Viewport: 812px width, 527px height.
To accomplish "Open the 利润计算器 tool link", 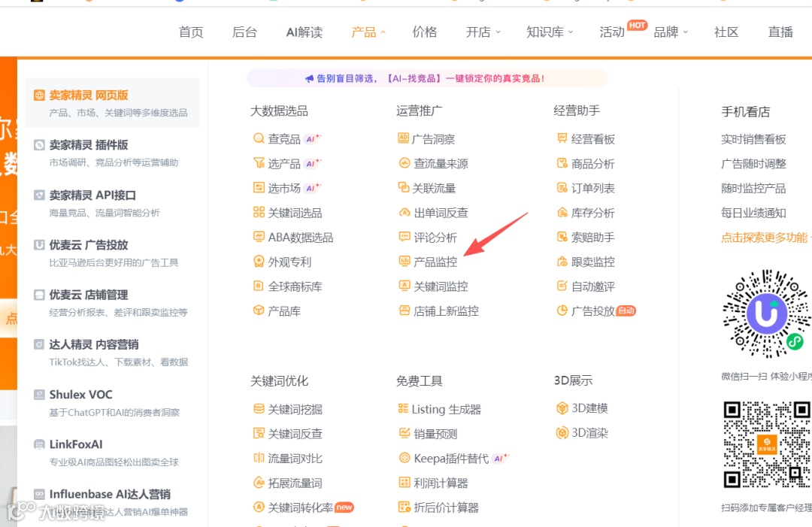I will (x=433, y=483).
